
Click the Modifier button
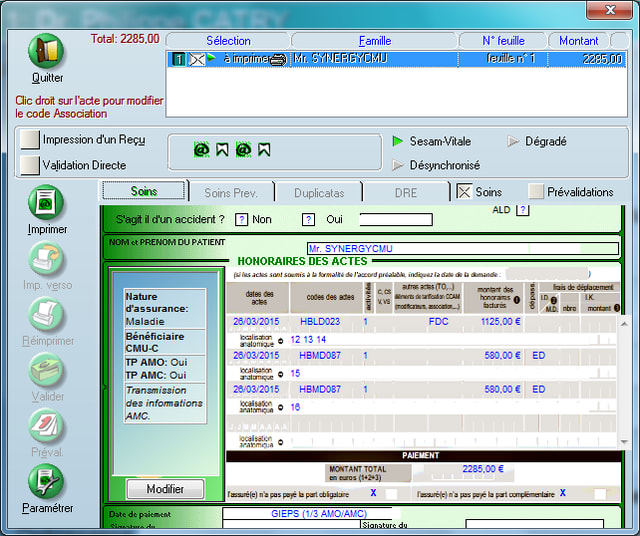pyautogui.click(x=165, y=489)
